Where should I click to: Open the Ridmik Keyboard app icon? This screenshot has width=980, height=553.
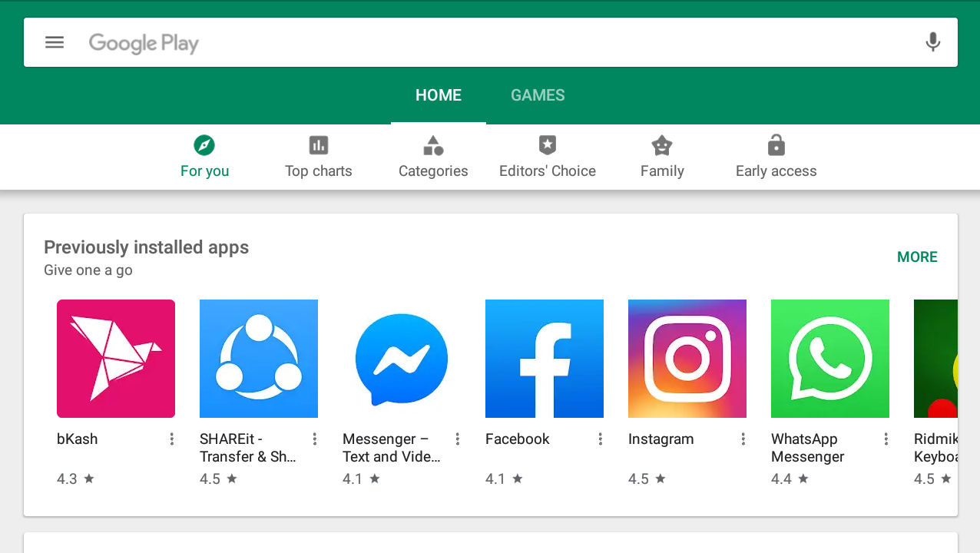coord(935,359)
